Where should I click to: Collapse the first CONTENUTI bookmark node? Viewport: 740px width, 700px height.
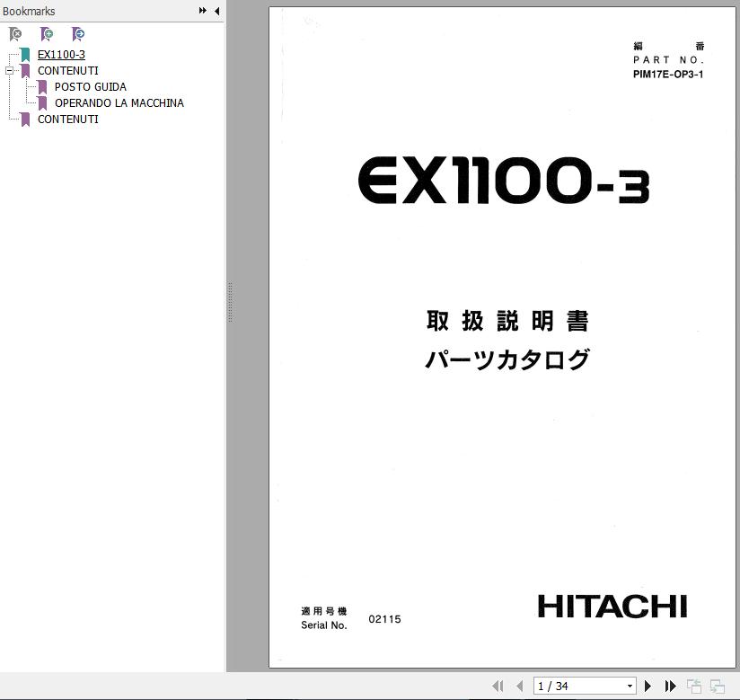click(x=9, y=71)
